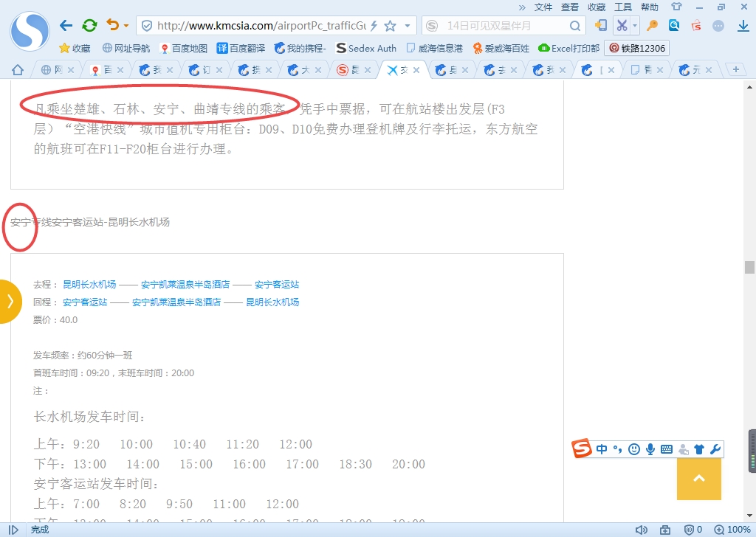Open the 百度翻译 bookmark
Screen dimensions: 756x537
[241, 48]
